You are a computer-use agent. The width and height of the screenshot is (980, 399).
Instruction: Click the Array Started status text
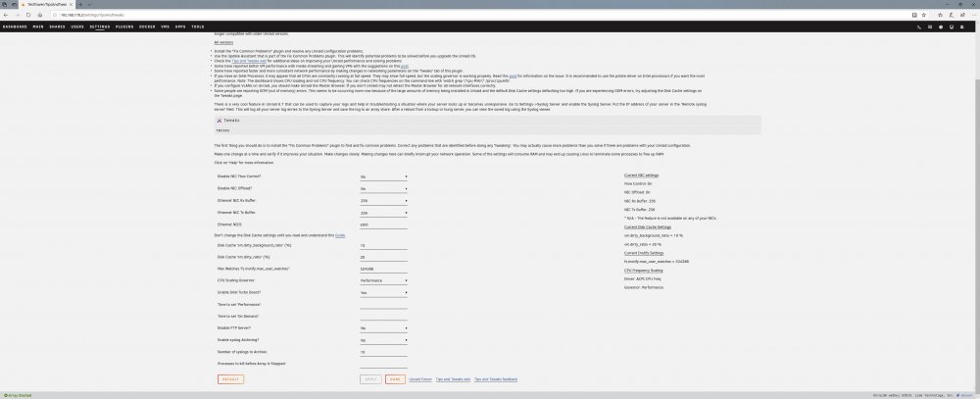[18, 395]
